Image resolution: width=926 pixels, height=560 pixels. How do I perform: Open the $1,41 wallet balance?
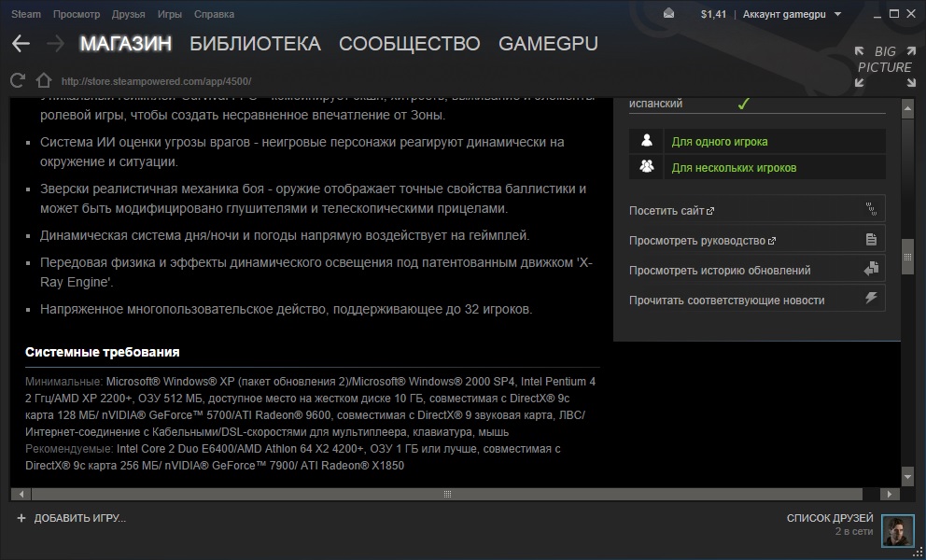(713, 14)
